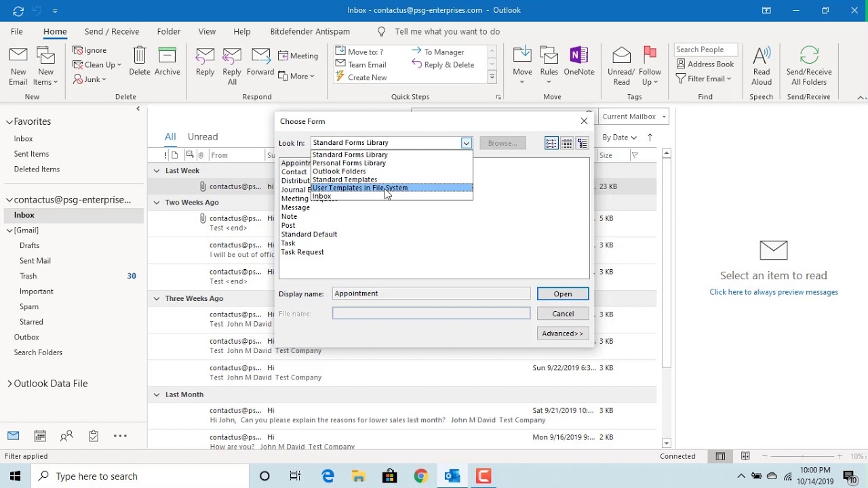This screenshot has width=868, height=488.
Task: Open the Send / Receive ribbon tab
Action: coord(111,31)
